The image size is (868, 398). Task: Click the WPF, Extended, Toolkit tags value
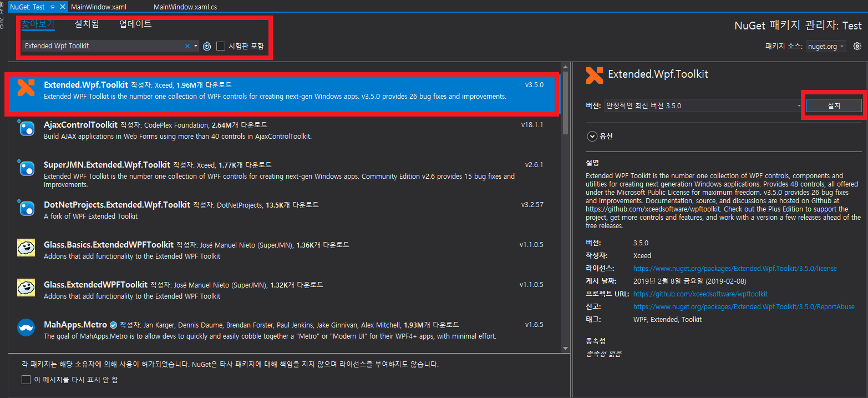(x=667, y=320)
